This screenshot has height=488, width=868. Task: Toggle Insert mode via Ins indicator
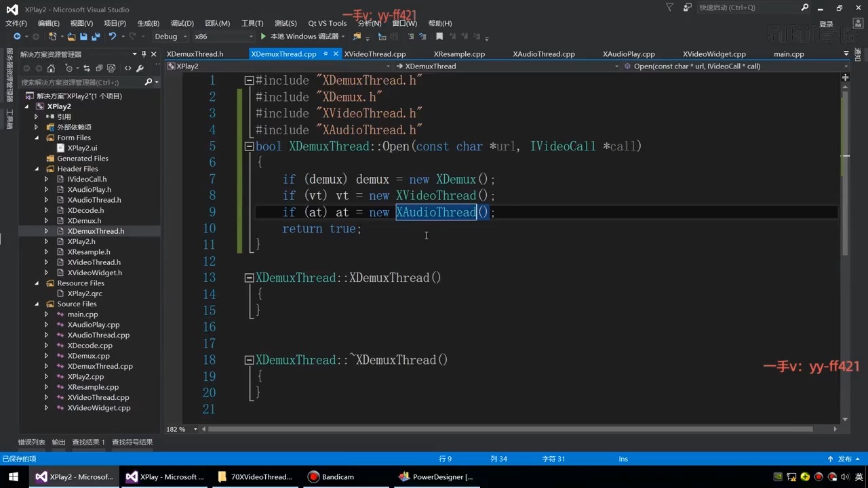point(623,459)
